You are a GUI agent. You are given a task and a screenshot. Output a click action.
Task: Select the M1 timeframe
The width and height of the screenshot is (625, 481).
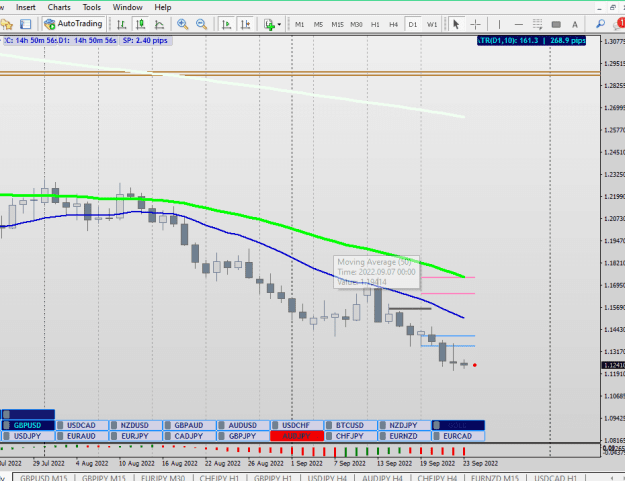tap(299, 24)
